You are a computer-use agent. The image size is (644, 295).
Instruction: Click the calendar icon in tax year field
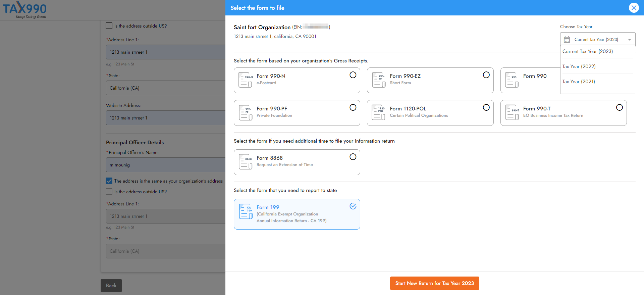[567, 40]
